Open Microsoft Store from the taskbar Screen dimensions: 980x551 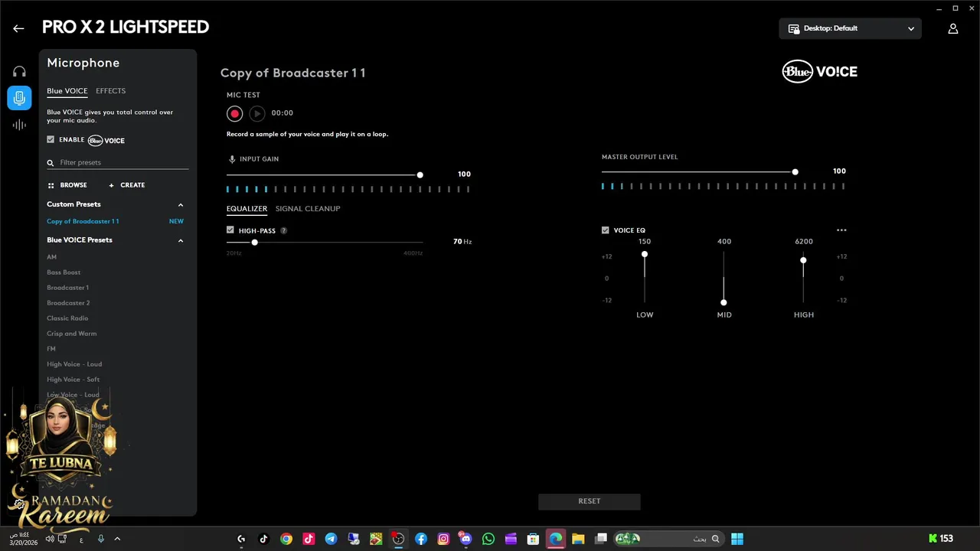tap(533, 539)
